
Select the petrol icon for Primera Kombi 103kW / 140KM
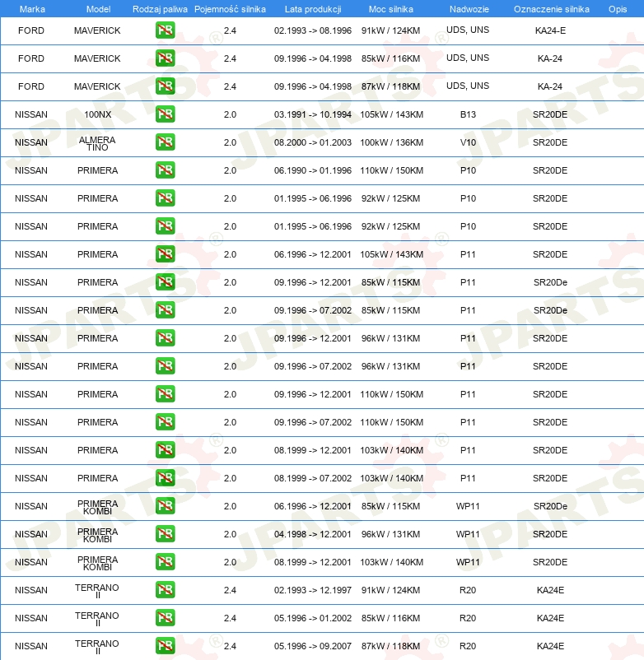click(x=165, y=562)
